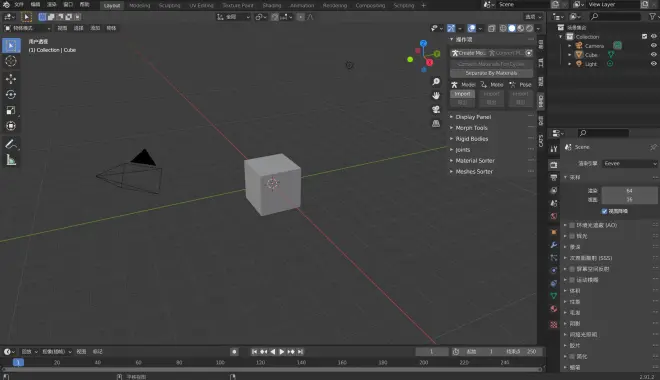Click the render samples value field 64
Image resolution: width=660 pixels, height=380 pixels.
coord(629,191)
